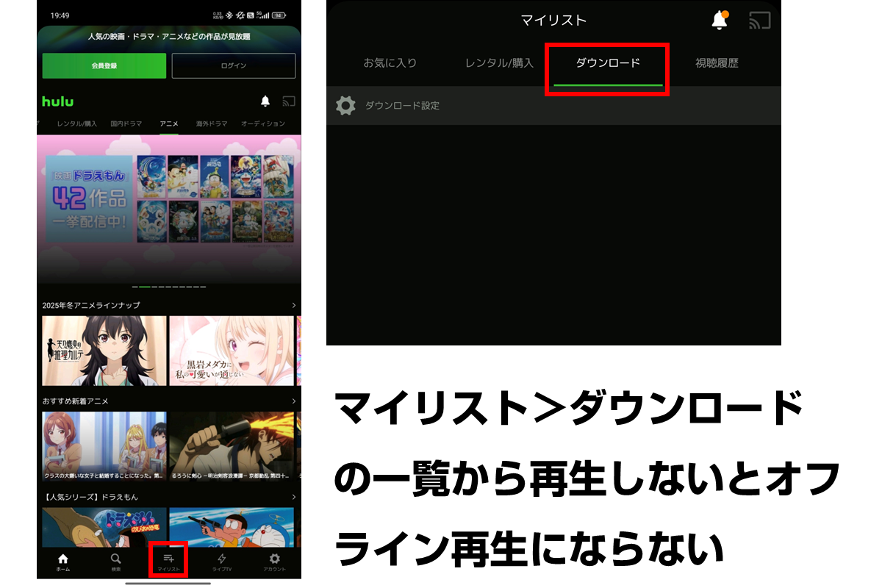This screenshot has height=588, width=882.
Task: Open ダウンロード設定 text link
Action: 402,106
